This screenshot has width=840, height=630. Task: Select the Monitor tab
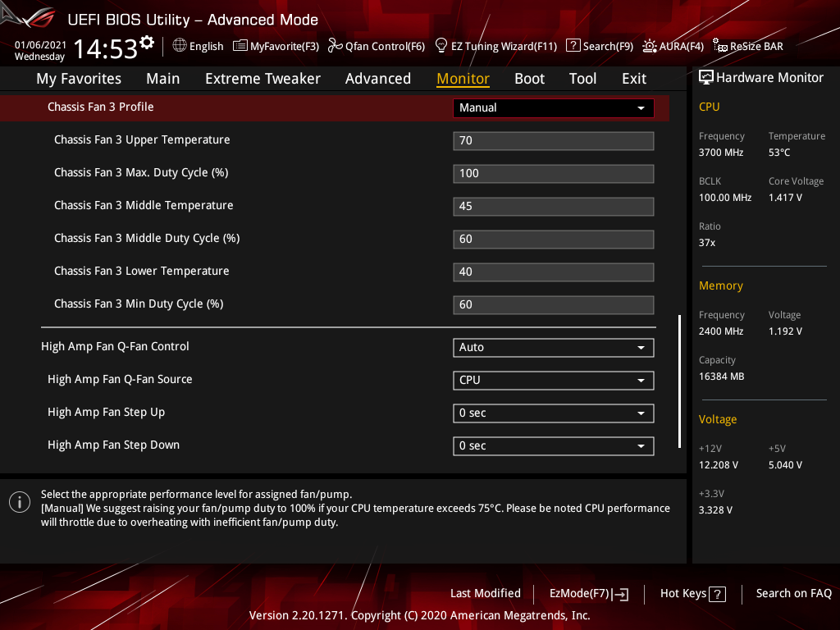[463, 79]
